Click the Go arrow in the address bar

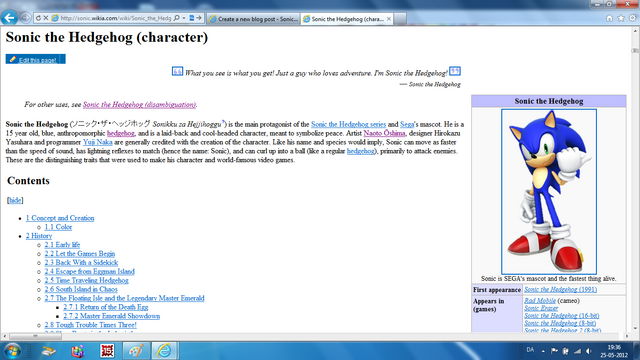(x=199, y=18)
